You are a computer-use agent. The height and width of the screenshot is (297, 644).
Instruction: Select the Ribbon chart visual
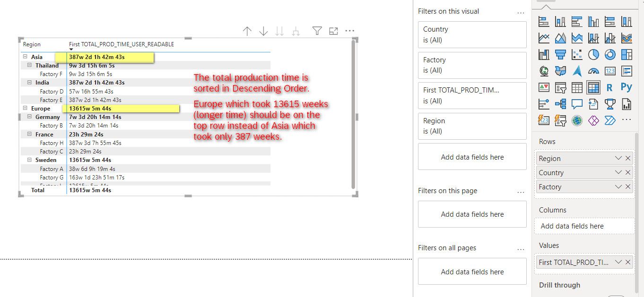click(x=627, y=38)
